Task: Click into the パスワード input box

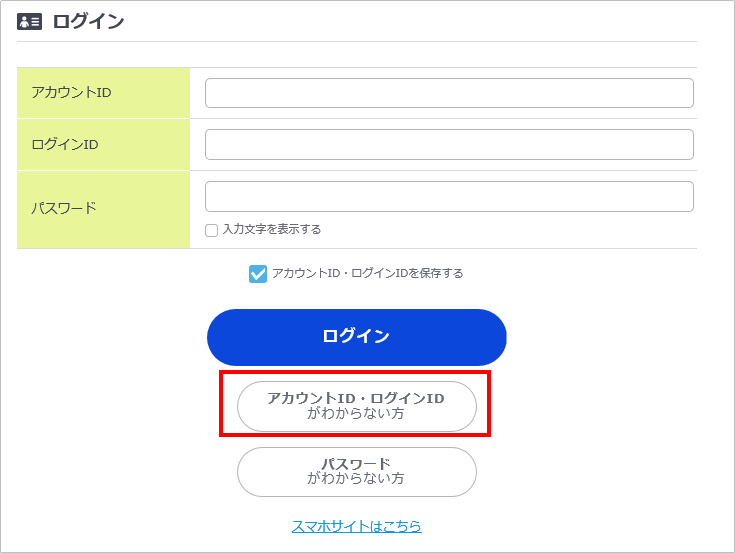Action: (449, 196)
